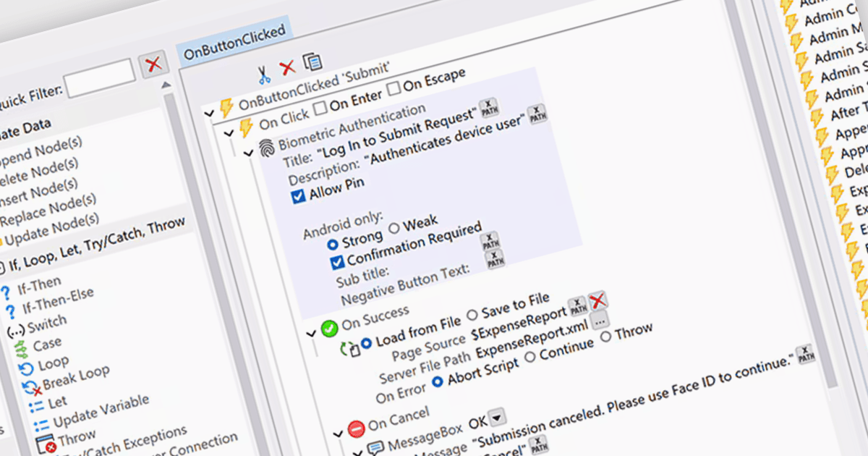The image size is (868, 456).
Task: Click XPath button next to Title field
Action: pyautogui.click(x=489, y=107)
